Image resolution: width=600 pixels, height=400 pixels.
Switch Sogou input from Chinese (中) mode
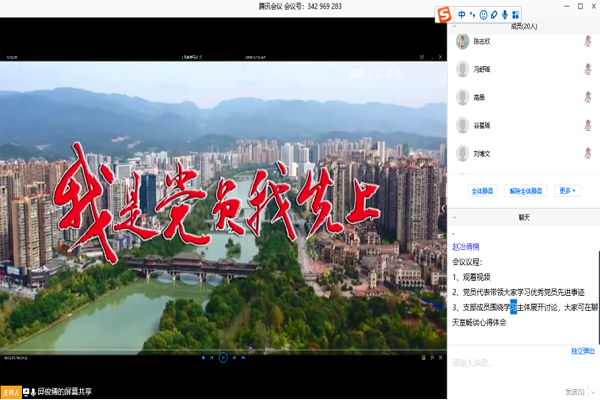462,14
